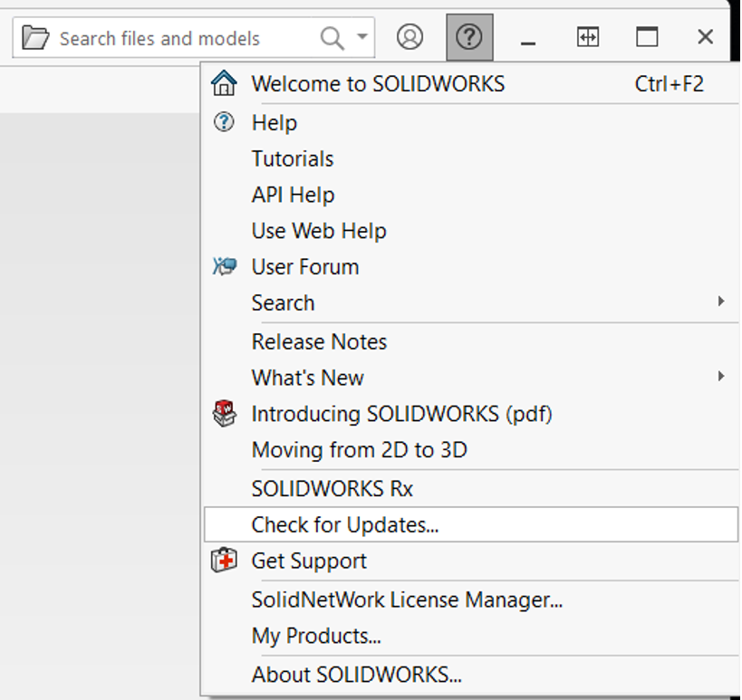Click in the Search files and models field
This screenshot has width=742, height=700.
[x=172, y=39]
